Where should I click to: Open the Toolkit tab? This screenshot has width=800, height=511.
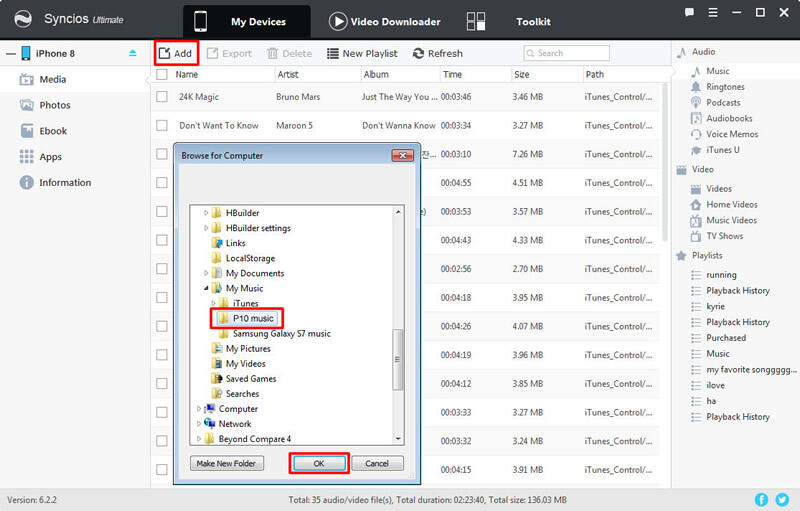pos(509,22)
